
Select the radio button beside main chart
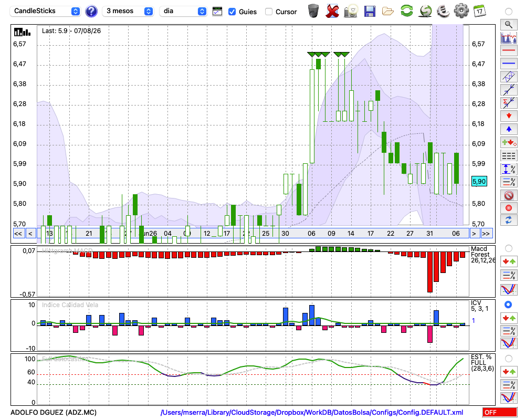(x=509, y=12)
